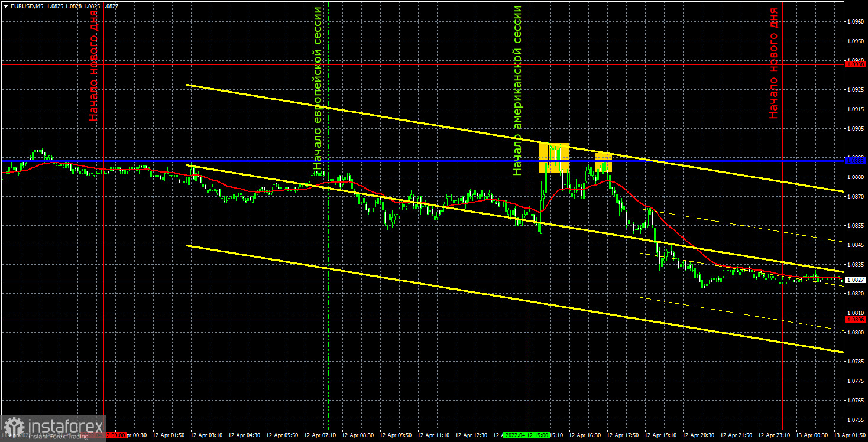The height and width of the screenshot is (442, 868).
Task: Click the 12 Apr 12:30 time axis label
Action: pos(472,435)
